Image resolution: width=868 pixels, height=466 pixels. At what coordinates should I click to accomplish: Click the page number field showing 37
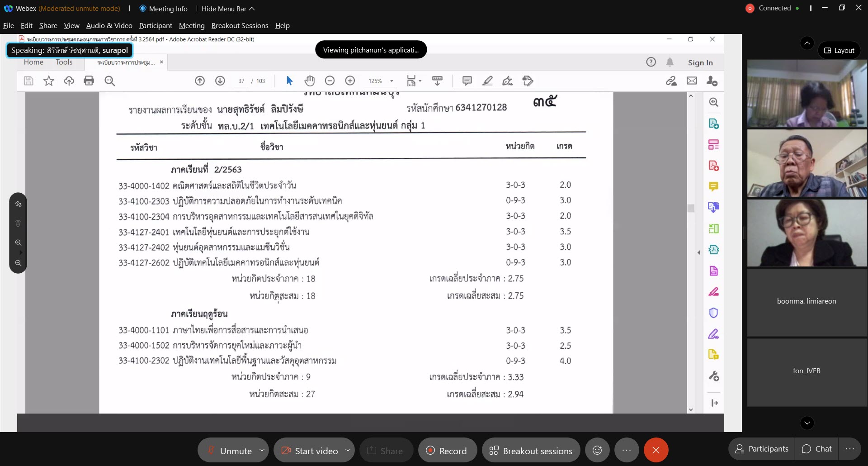pos(241,81)
